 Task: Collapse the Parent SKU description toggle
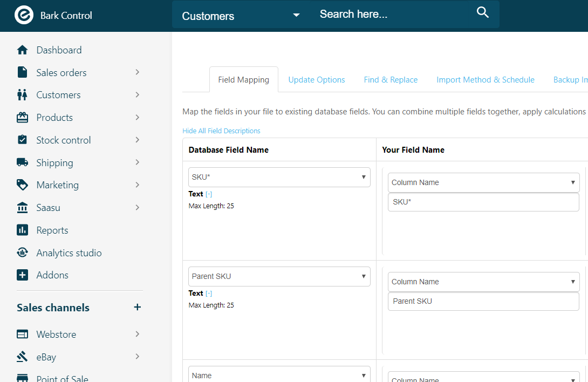click(209, 294)
